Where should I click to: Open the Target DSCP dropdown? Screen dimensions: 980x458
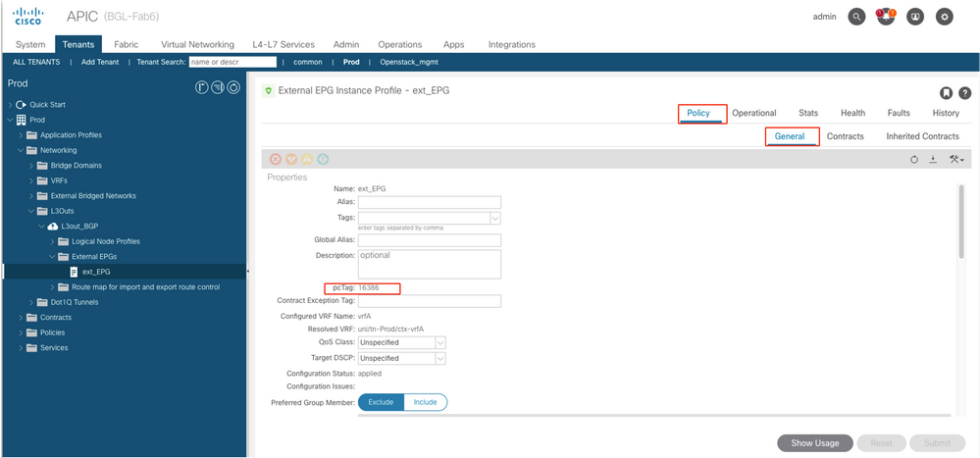point(440,359)
